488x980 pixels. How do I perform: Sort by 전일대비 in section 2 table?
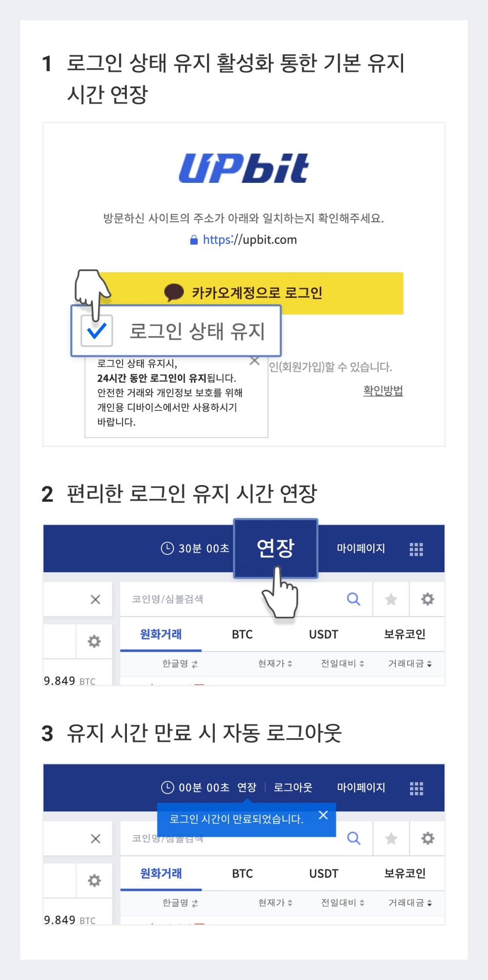[x=343, y=664]
